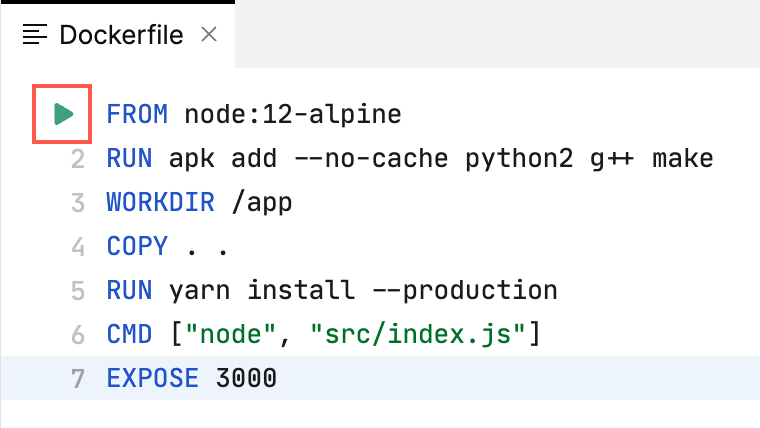The width and height of the screenshot is (760, 428).
Task: Click line number 4 in gutter
Action: (x=78, y=246)
